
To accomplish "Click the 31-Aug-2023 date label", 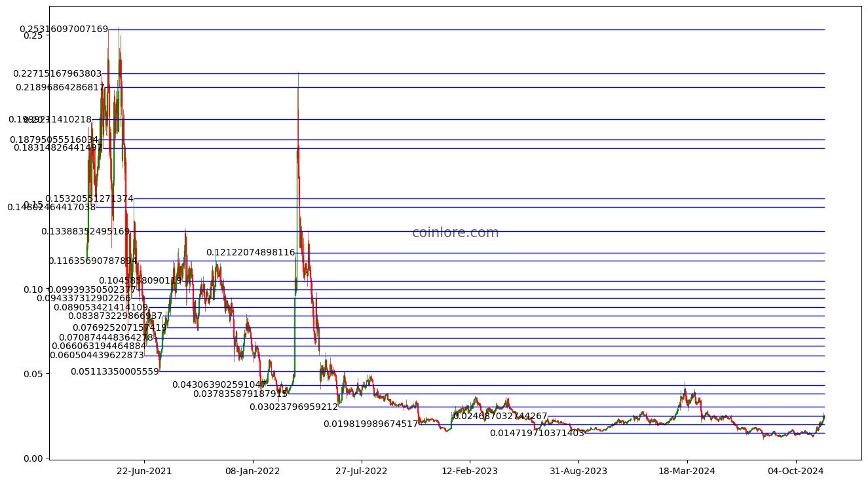I will (x=578, y=471).
